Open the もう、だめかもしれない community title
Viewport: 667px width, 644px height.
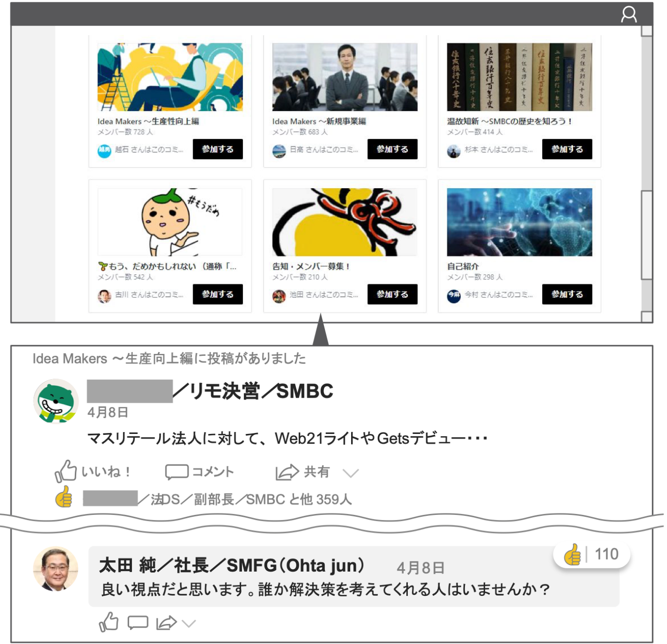[x=167, y=266]
